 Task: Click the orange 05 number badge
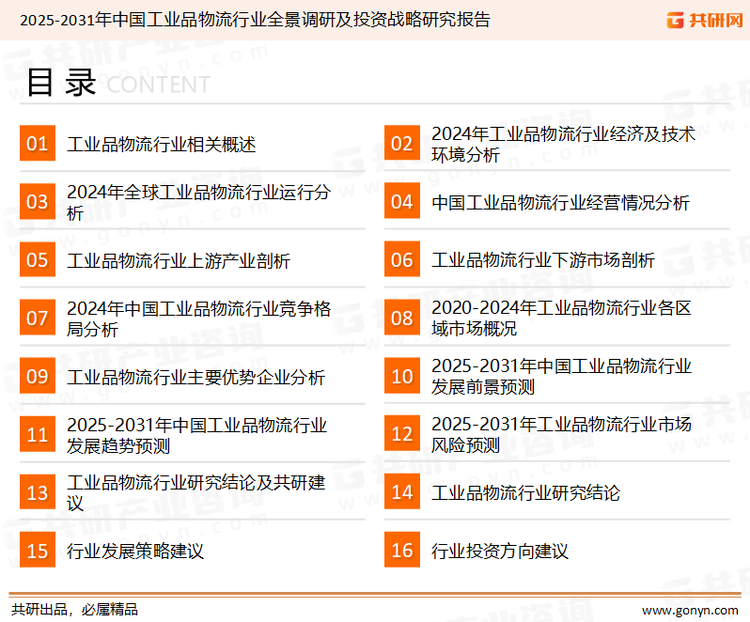[37, 259]
